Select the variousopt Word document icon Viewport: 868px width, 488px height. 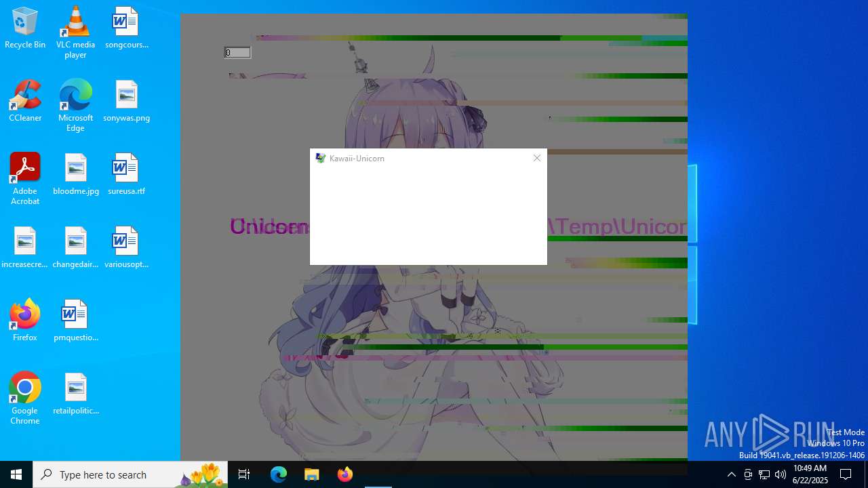tap(126, 247)
